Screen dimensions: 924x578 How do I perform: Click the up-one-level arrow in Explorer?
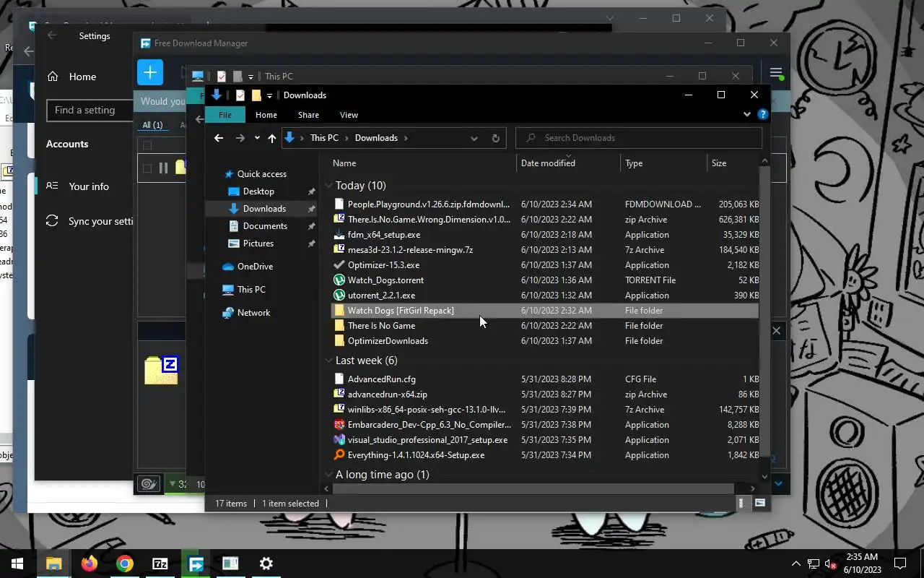pyautogui.click(x=271, y=138)
